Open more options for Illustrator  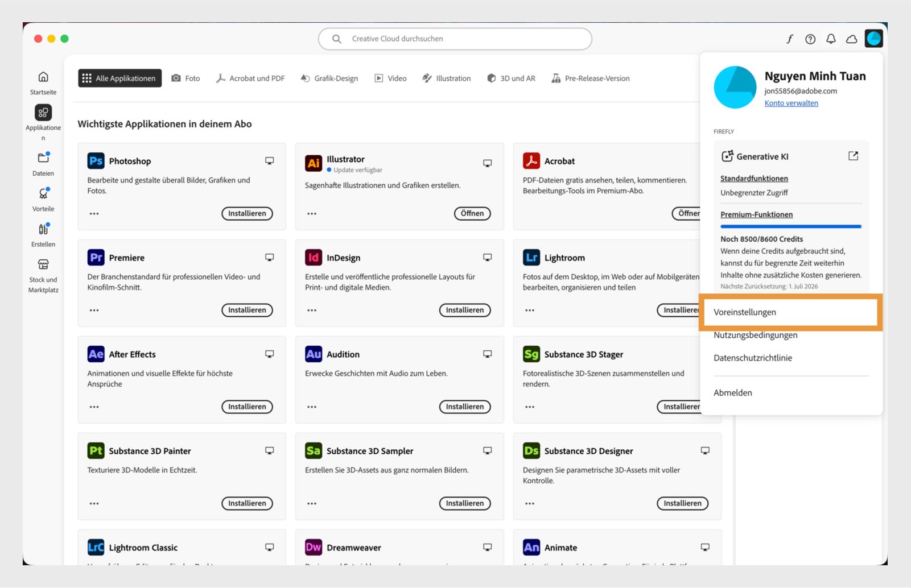click(312, 214)
